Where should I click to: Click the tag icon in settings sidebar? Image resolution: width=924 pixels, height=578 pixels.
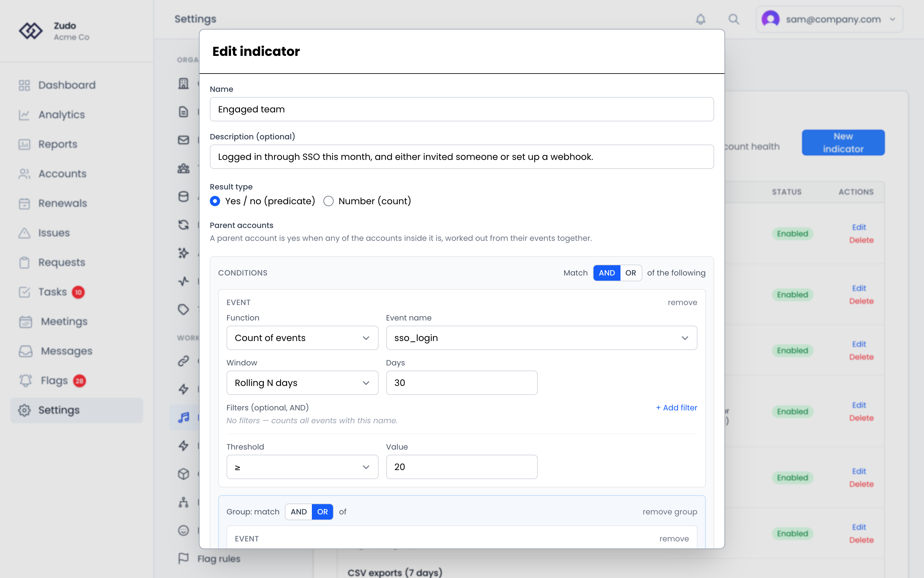click(x=184, y=310)
